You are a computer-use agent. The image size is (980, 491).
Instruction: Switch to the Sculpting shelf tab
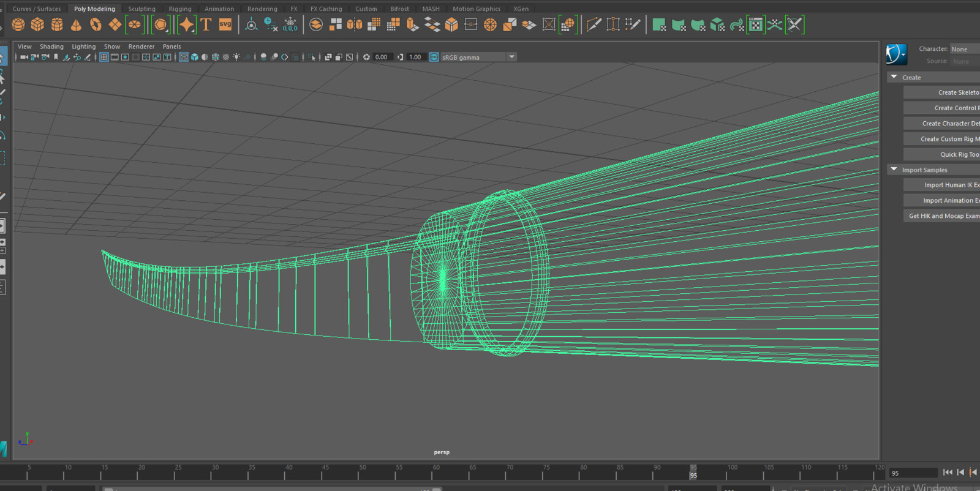pos(141,9)
